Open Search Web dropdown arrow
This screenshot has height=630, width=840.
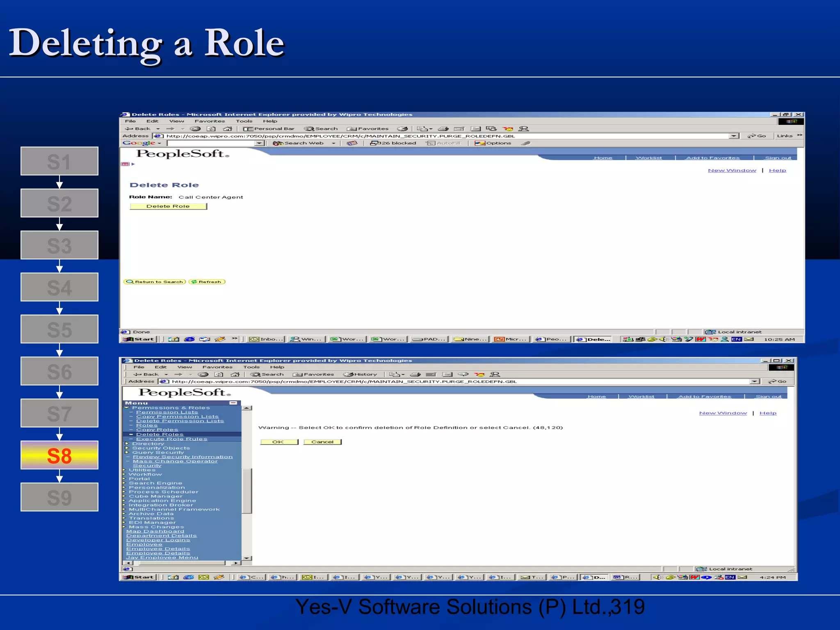click(333, 143)
